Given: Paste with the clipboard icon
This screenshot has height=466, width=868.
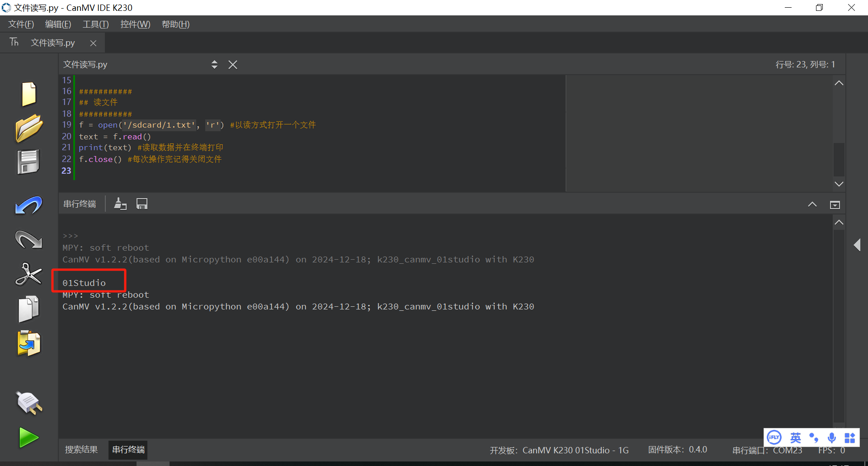Looking at the screenshot, I should [29, 343].
